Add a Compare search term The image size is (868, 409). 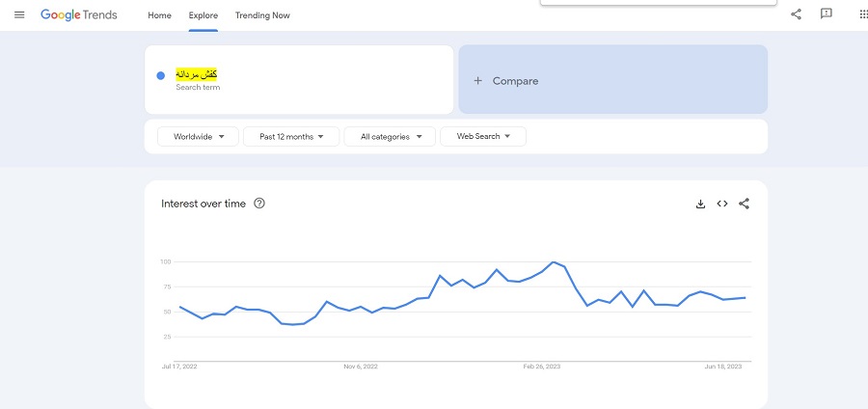[x=612, y=80]
